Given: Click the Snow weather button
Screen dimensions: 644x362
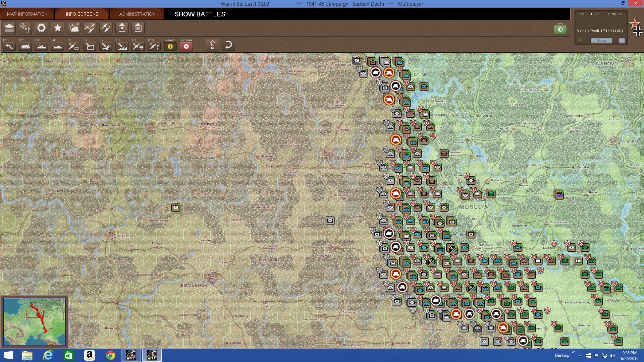Looking at the screenshot, I should point(601,40).
